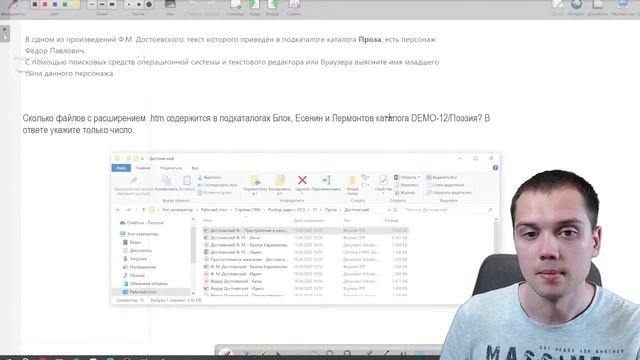Click the Этот компьютер breadcrumb in address bar
The height and width of the screenshot is (360, 640).
(177, 210)
